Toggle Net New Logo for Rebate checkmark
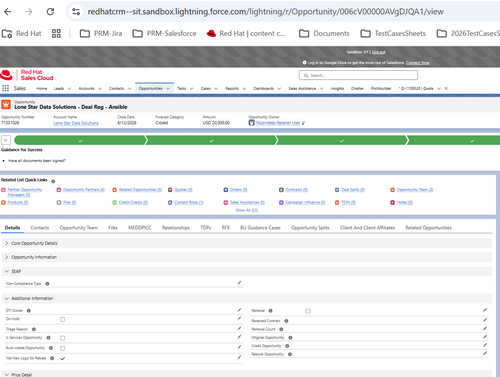 pos(62,358)
